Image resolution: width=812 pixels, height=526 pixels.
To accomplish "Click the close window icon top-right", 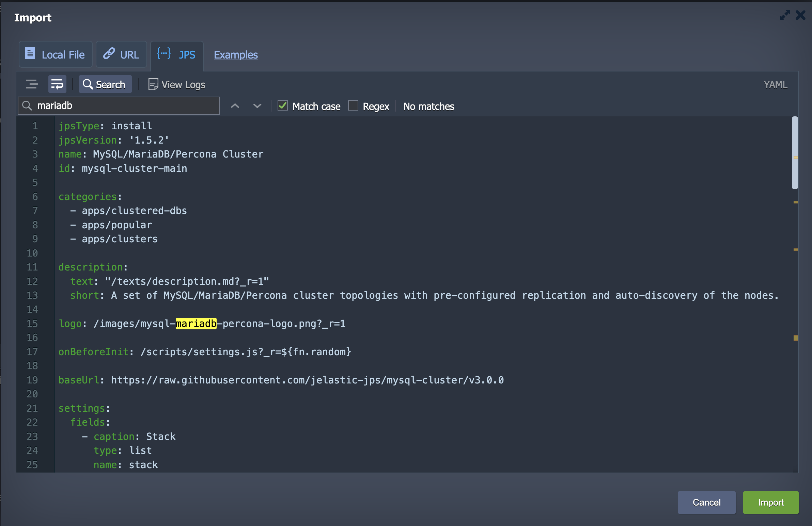I will tap(801, 15).
